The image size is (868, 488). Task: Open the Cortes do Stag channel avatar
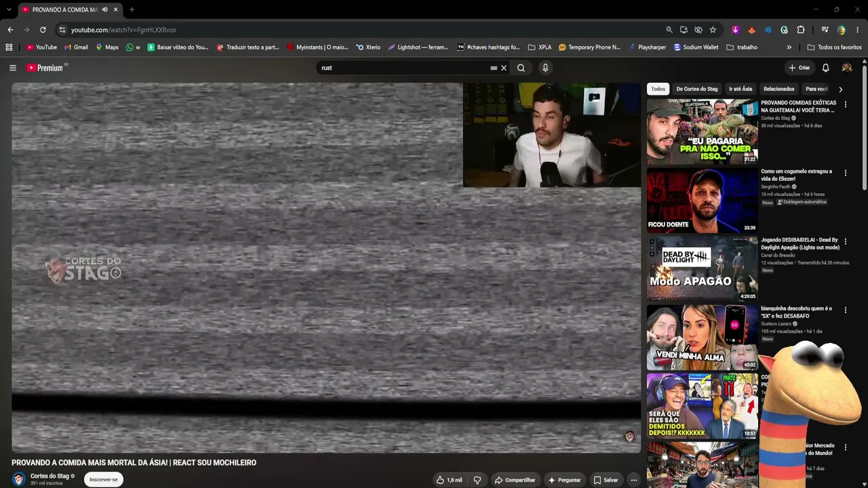(19, 479)
